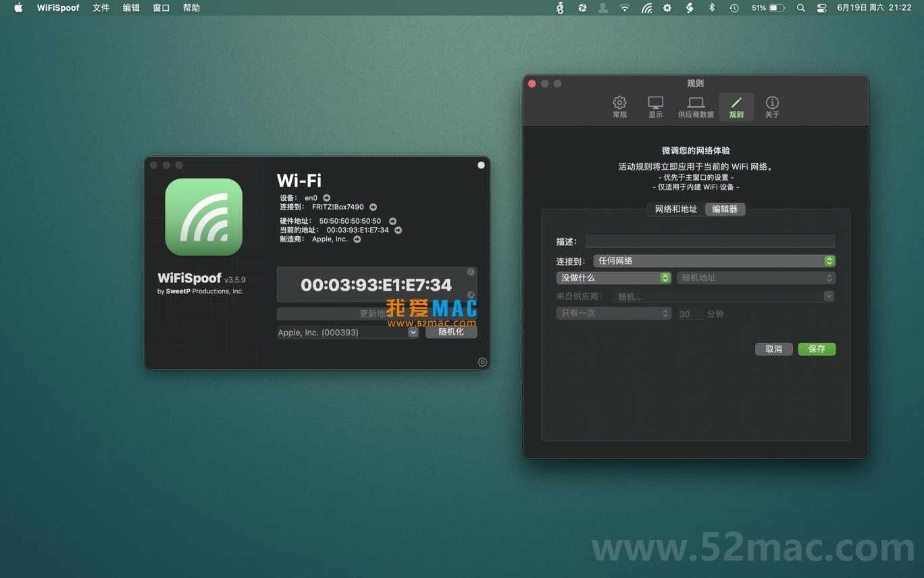Click the arrow next to hardware address
This screenshot has height=578, width=924.
coord(392,220)
